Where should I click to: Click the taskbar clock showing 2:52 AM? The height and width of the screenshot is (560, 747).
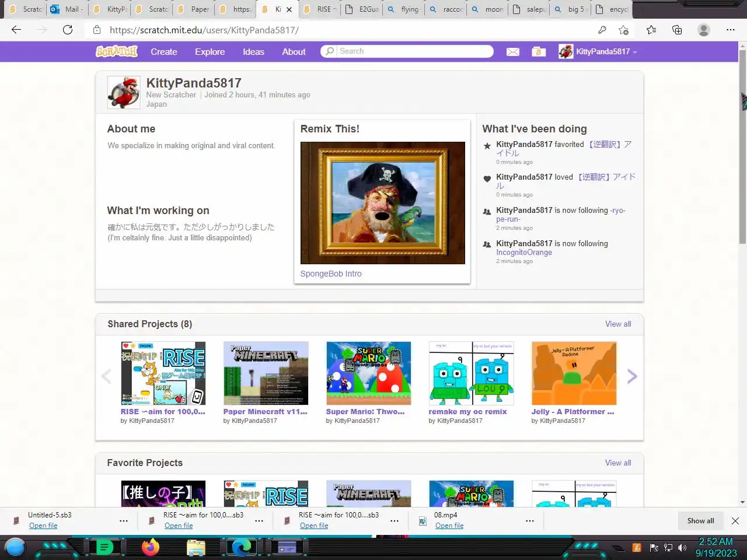click(x=715, y=547)
